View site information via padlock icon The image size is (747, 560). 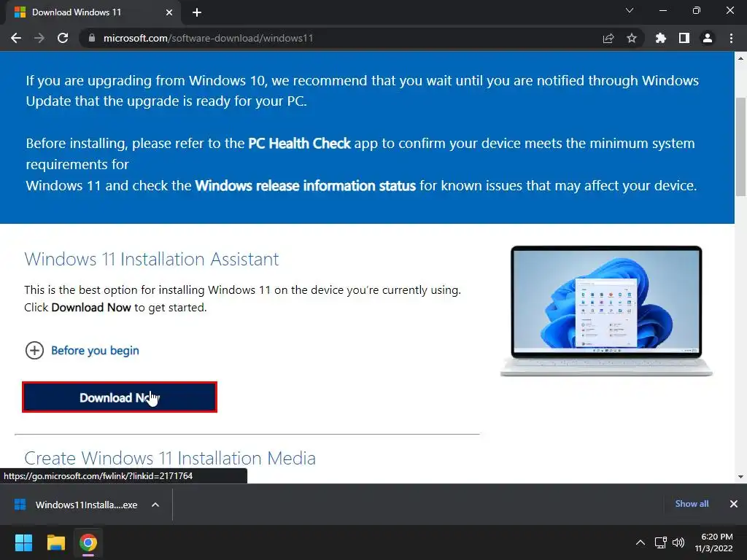91,38
